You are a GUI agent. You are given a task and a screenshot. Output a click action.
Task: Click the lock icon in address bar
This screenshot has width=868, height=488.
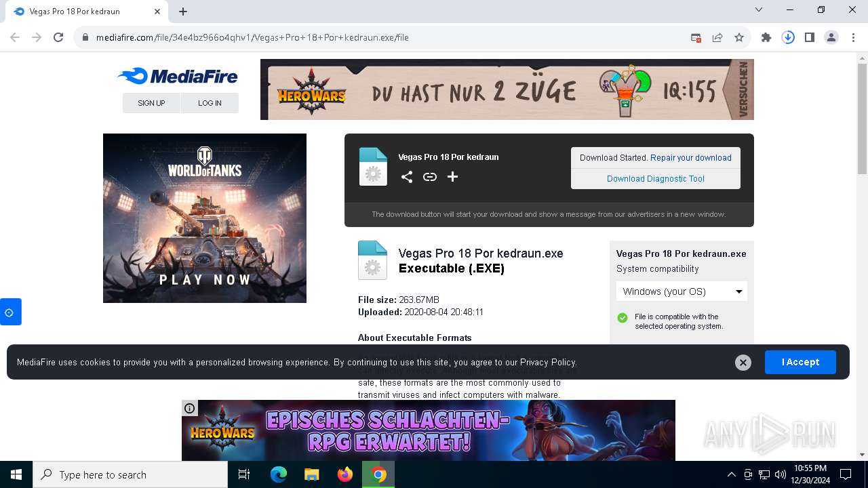click(x=85, y=37)
